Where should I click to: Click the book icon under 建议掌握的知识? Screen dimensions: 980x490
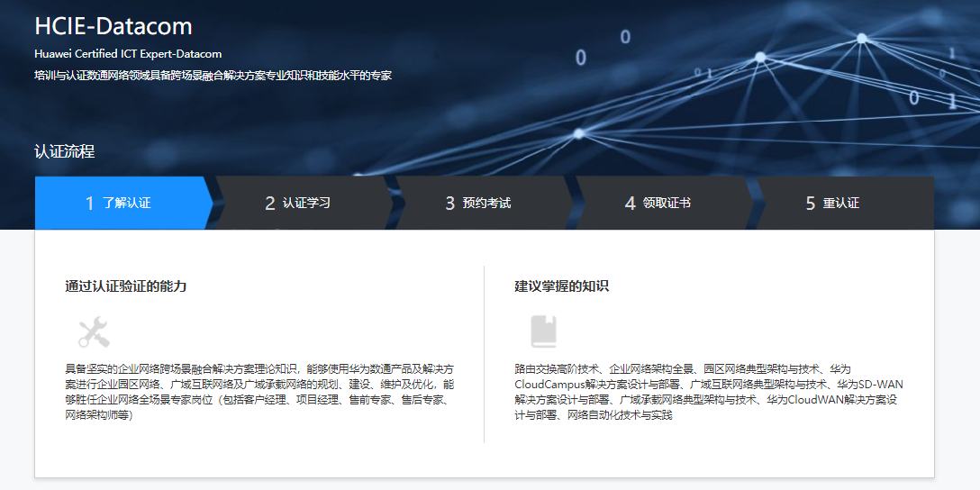(543, 331)
